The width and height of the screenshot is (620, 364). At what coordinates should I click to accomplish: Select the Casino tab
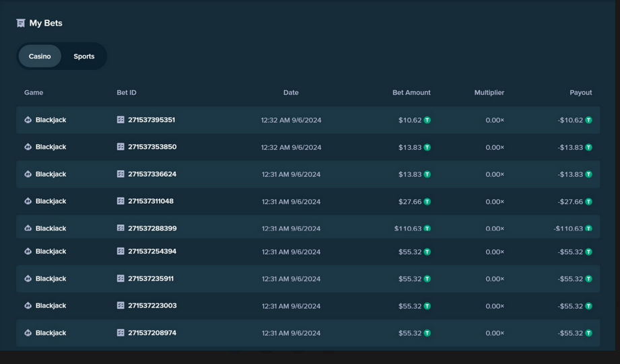pos(40,56)
